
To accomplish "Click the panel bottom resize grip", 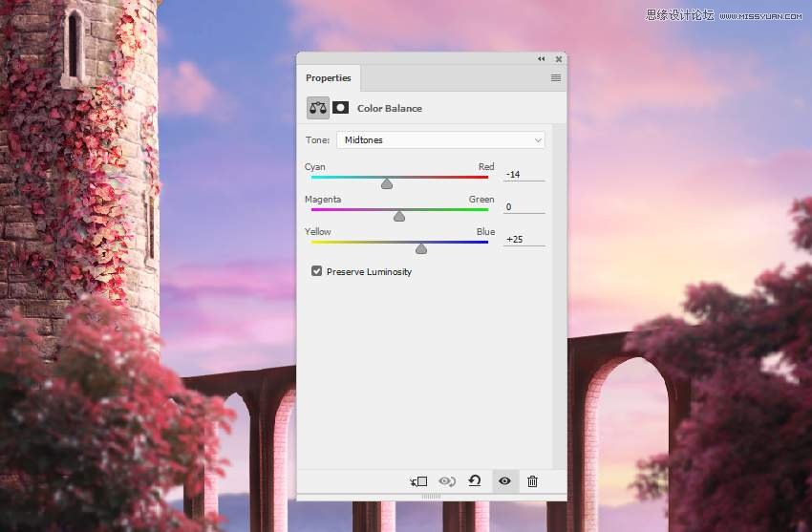I will [x=431, y=497].
